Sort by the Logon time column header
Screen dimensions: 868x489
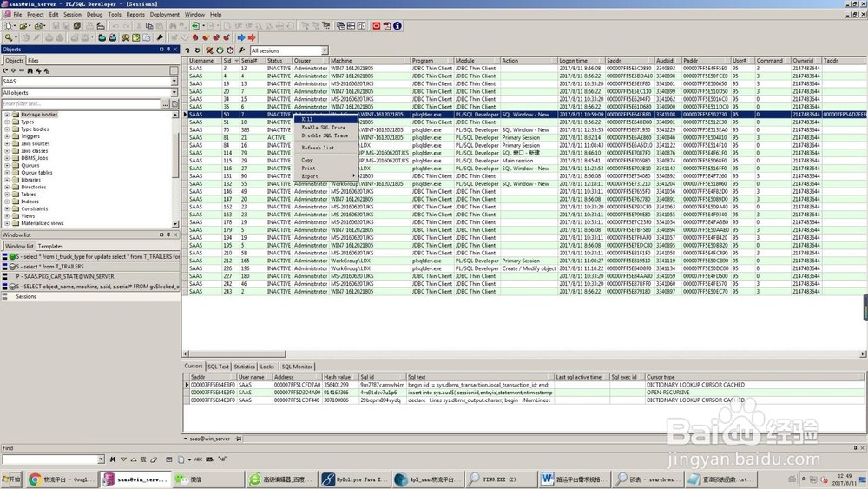point(580,60)
